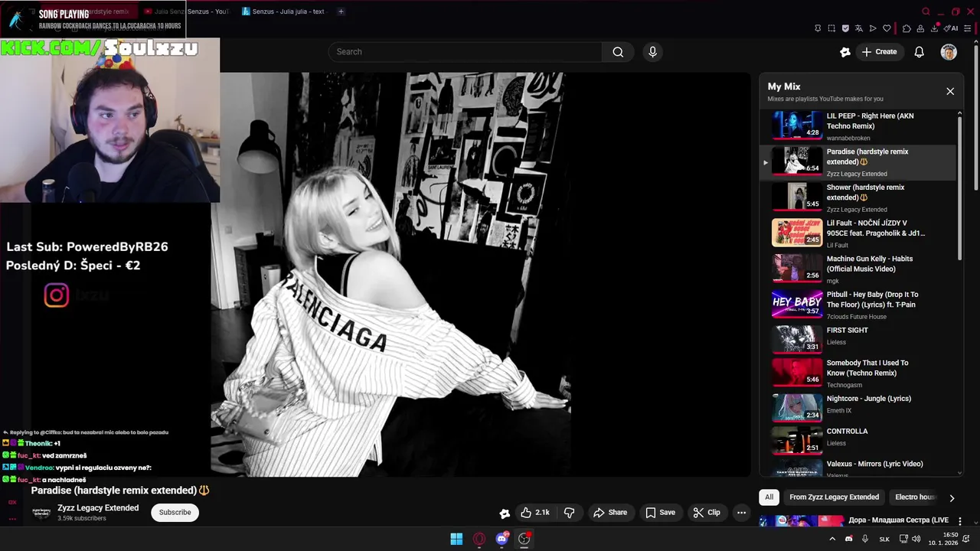
Task: Click the translate page icon
Action: point(859,28)
